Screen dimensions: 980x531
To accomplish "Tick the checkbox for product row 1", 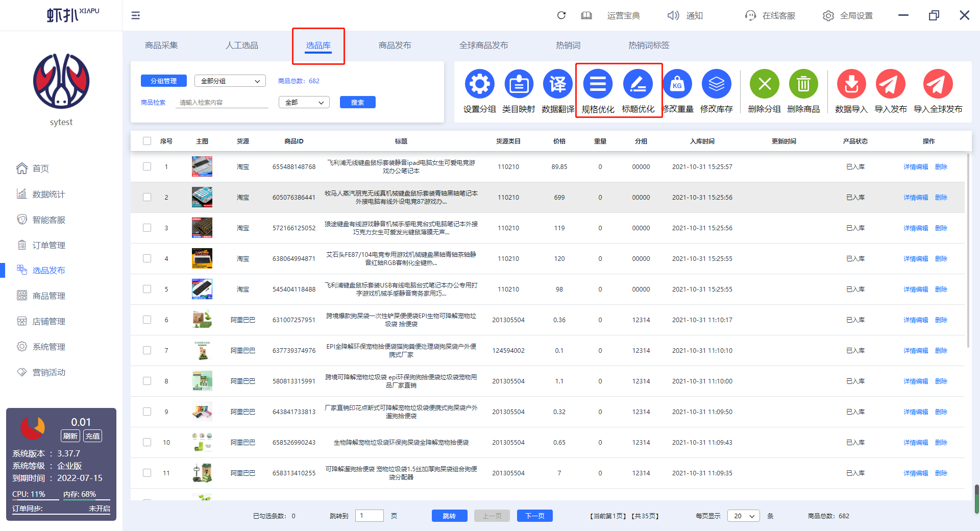I will coord(147,166).
